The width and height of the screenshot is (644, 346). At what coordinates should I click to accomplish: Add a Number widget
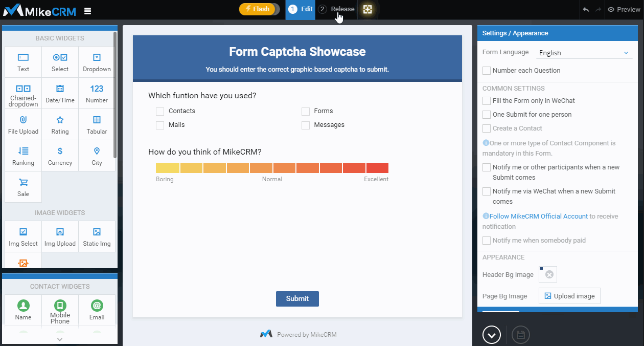pyautogui.click(x=97, y=93)
